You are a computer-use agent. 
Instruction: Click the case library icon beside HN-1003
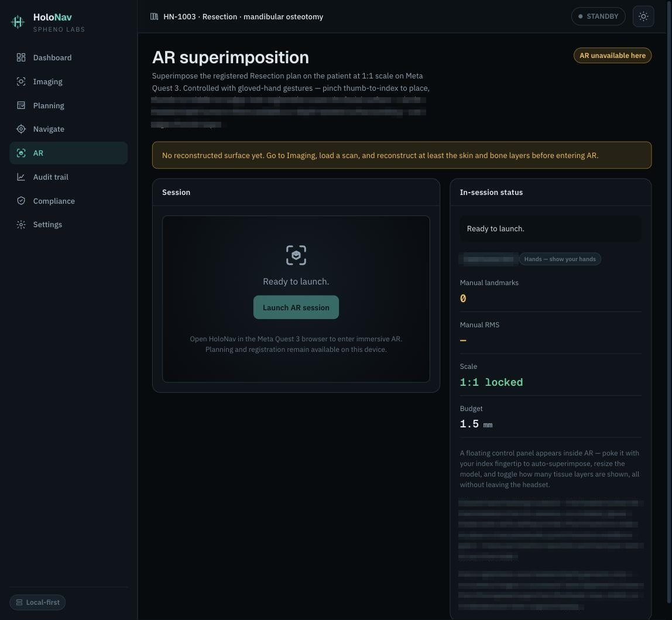(155, 17)
